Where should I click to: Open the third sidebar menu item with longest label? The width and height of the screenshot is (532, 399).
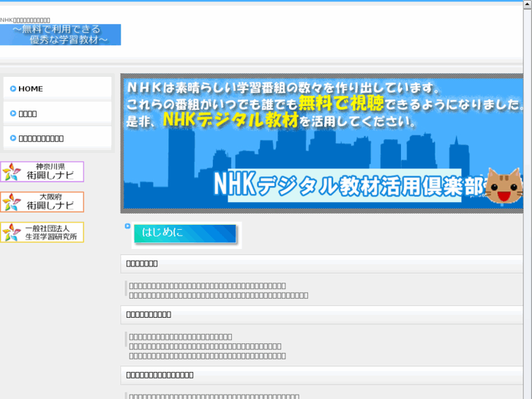(57, 138)
